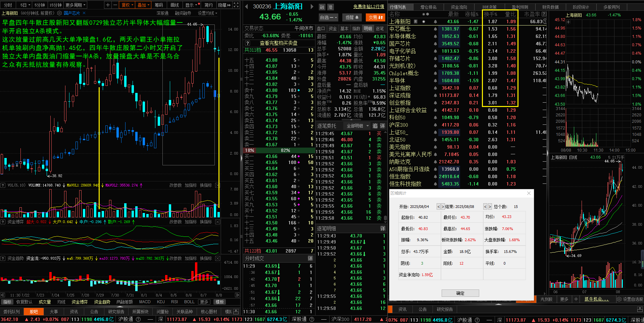Screen dimensions: 644x323
Task: Click 查看完整档买卖盘 text
Action: 279,43
